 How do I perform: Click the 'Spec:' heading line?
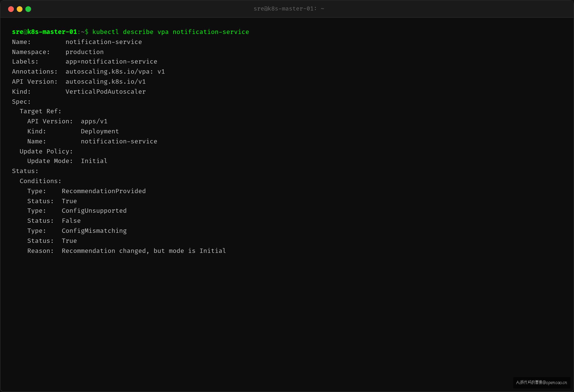[21, 102]
